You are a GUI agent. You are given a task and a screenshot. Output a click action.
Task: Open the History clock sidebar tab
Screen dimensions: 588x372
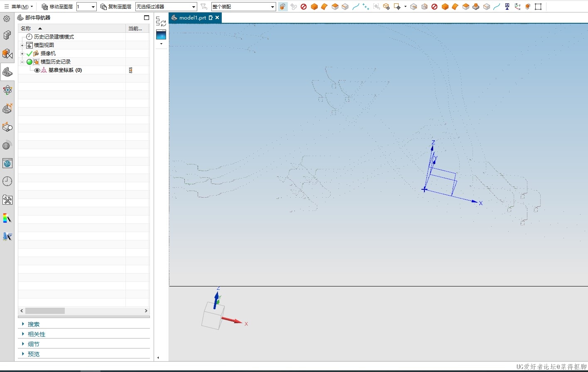tap(7, 181)
